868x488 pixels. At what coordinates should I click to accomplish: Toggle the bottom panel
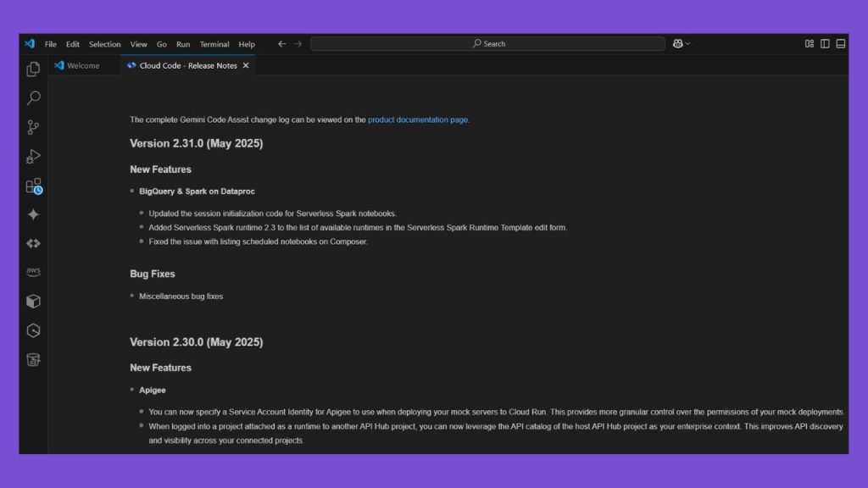point(840,44)
